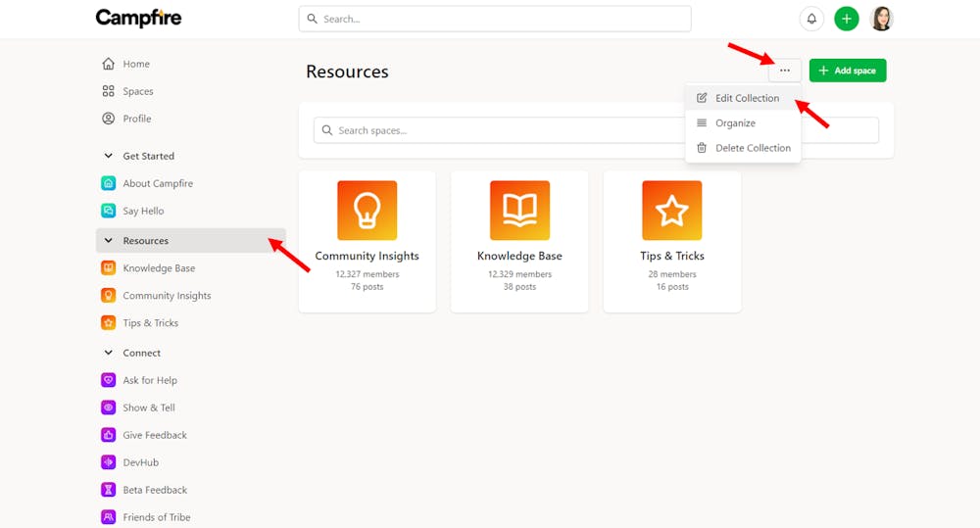This screenshot has height=528, width=980.
Task: Click the DevHub purple icon
Action: click(x=108, y=462)
